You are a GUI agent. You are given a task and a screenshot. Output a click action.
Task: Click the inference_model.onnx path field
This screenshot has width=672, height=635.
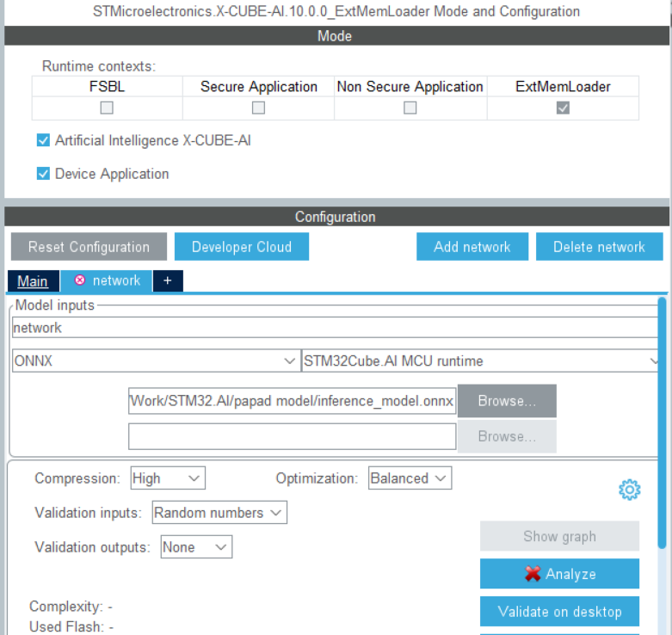pos(293,401)
